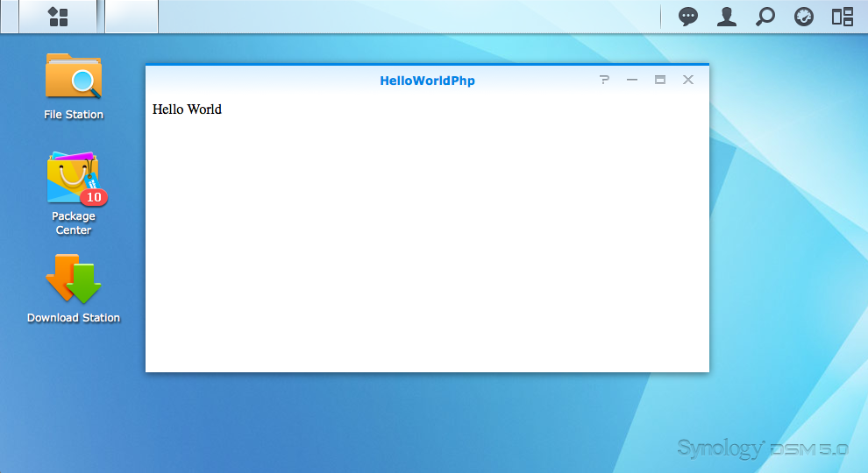Screen dimensions: 868x473
Task: Open Pilot View icon in taskbar
Action: pyautogui.click(x=843, y=17)
